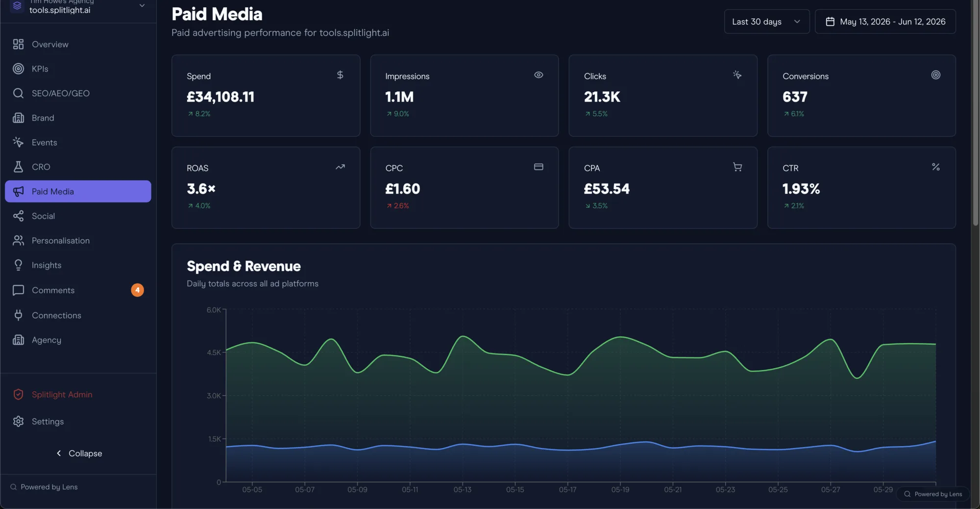Open the May 13 - Jun 12 date picker
980x509 pixels.
pos(885,22)
